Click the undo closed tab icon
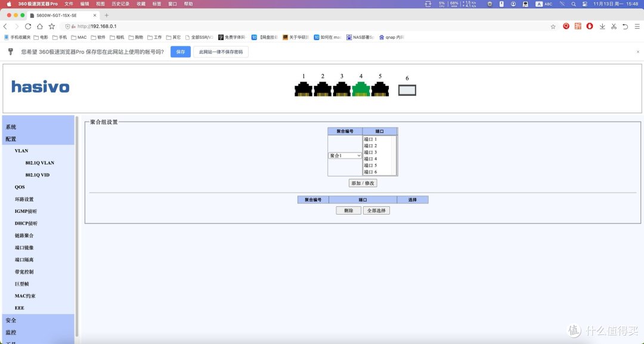644x344 pixels. [x=625, y=26]
